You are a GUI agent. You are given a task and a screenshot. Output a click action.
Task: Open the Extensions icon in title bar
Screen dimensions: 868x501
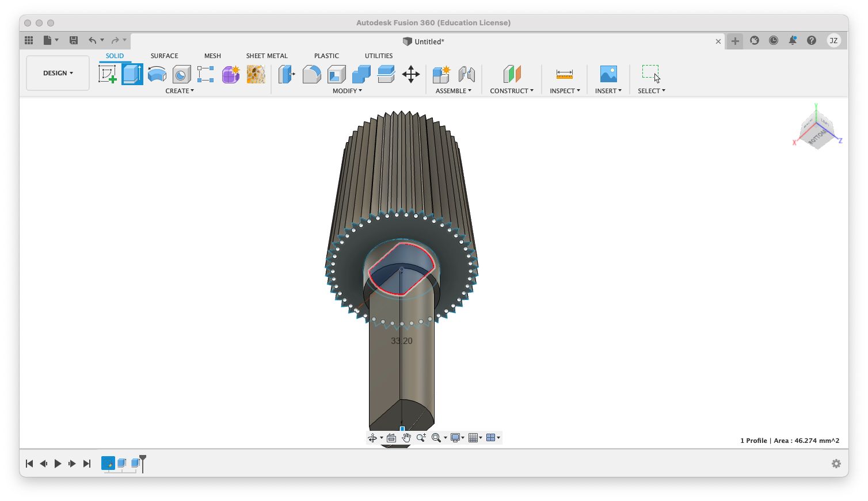tap(755, 40)
